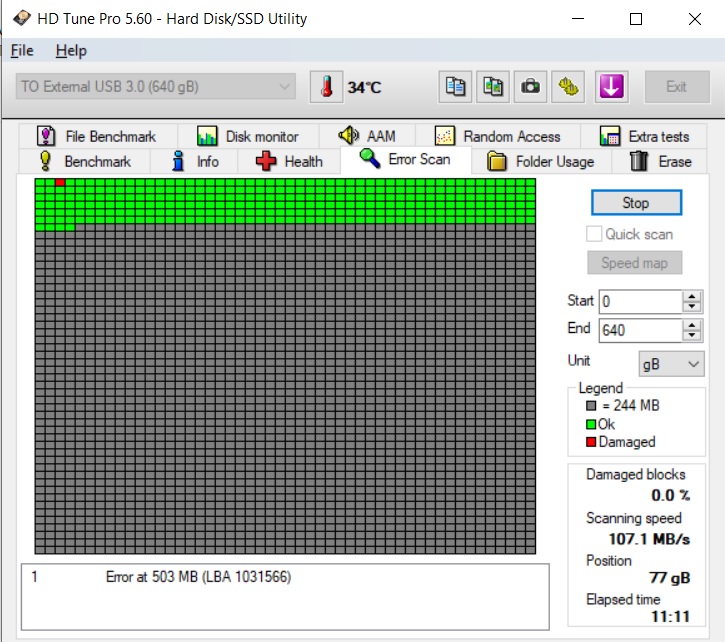Switch to the AAM tab
This screenshot has width=725, height=642.
[x=367, y=136]
